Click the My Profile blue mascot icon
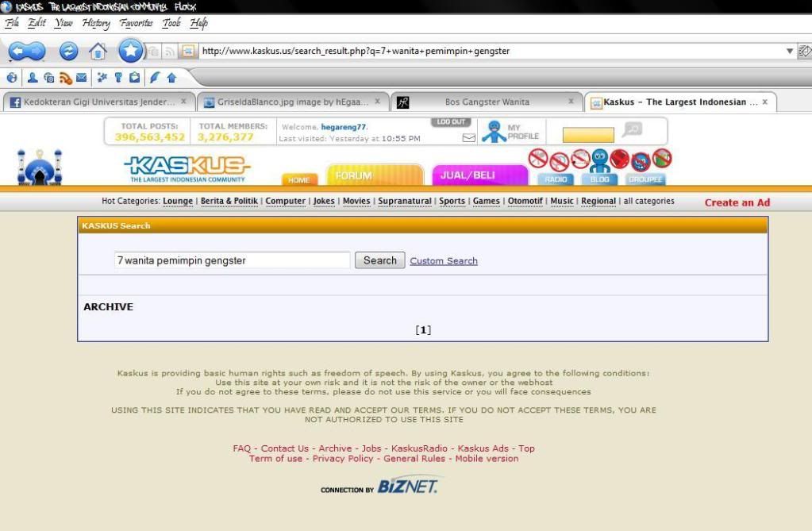This screenshot has height=531, width=812. [494, 132]
